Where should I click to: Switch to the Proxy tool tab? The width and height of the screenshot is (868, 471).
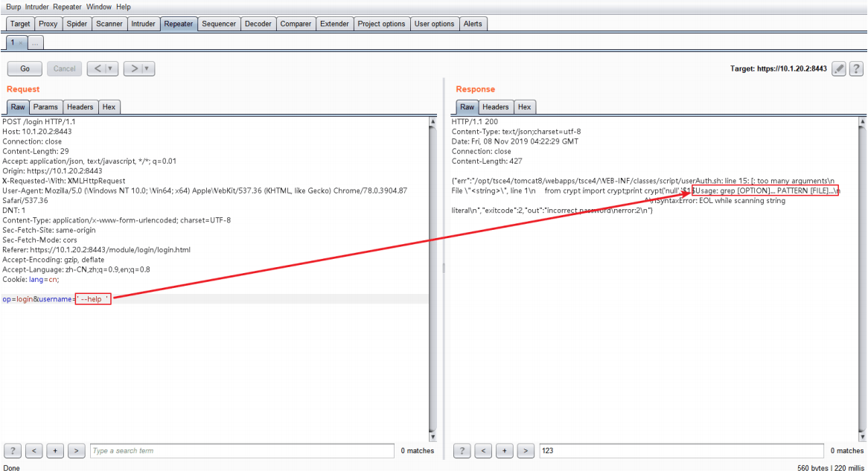tap(48, 24)
